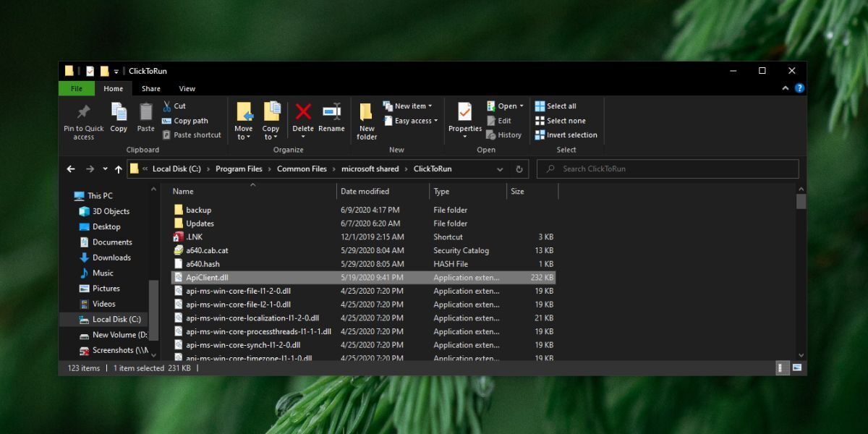The height and width of the screenshot is (434, 868).
Task: Open Properties for the selected file
Action: [x=464, y=113]
